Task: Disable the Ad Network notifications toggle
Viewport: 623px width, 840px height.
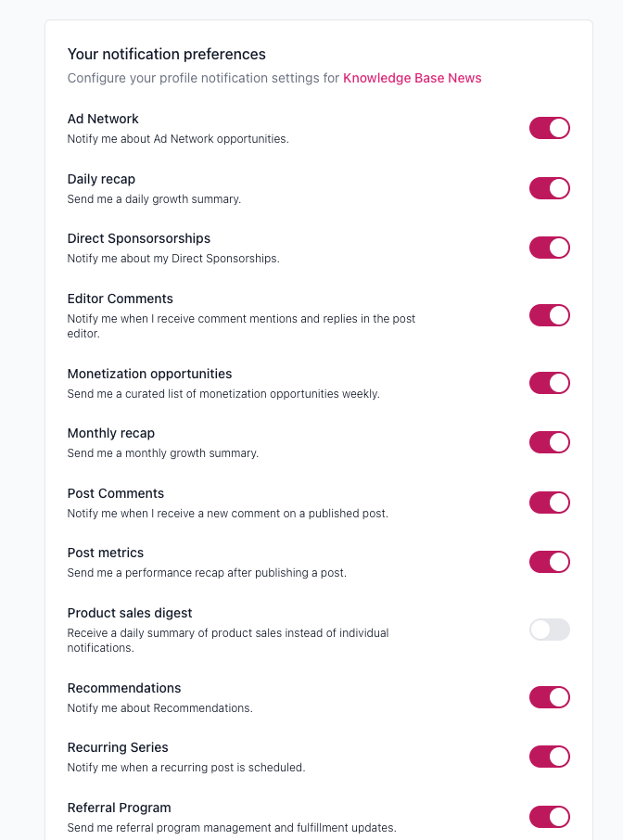Action: tap(550, 128)
